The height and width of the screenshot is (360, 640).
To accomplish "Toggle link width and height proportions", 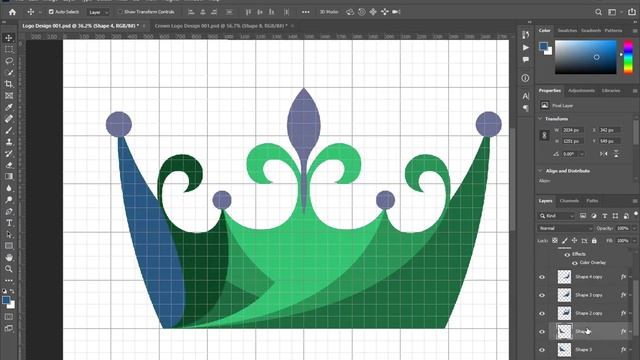I will [x=544, y=136].
